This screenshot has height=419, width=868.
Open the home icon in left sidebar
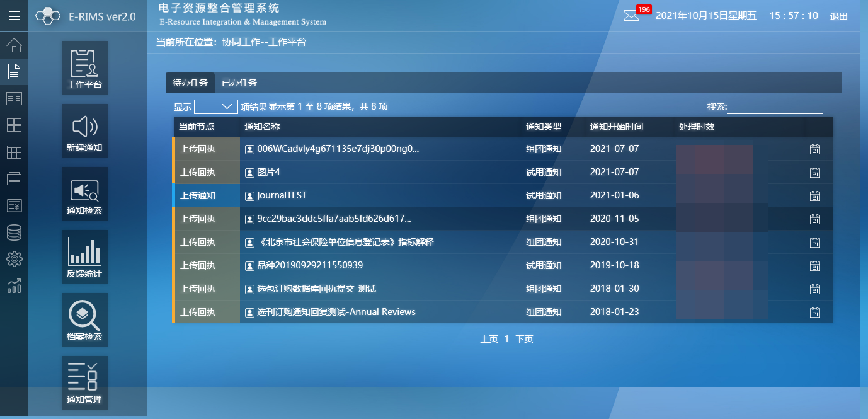[x=14, y=45]
